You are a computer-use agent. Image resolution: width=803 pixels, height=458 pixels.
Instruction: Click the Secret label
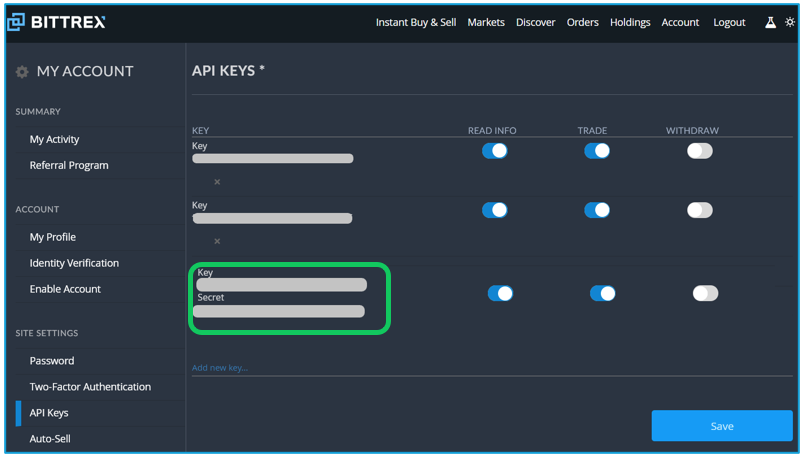tap(211, 298)
